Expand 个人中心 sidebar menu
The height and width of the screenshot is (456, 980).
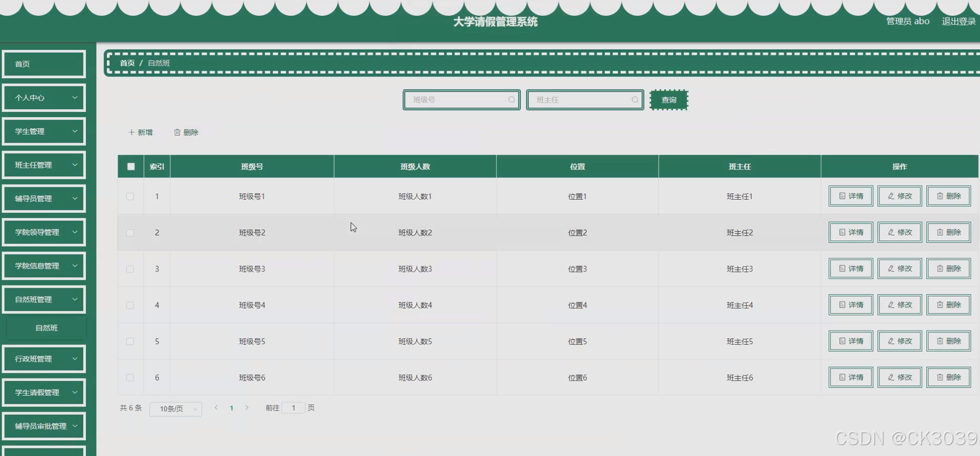click(x=44, y=98)
